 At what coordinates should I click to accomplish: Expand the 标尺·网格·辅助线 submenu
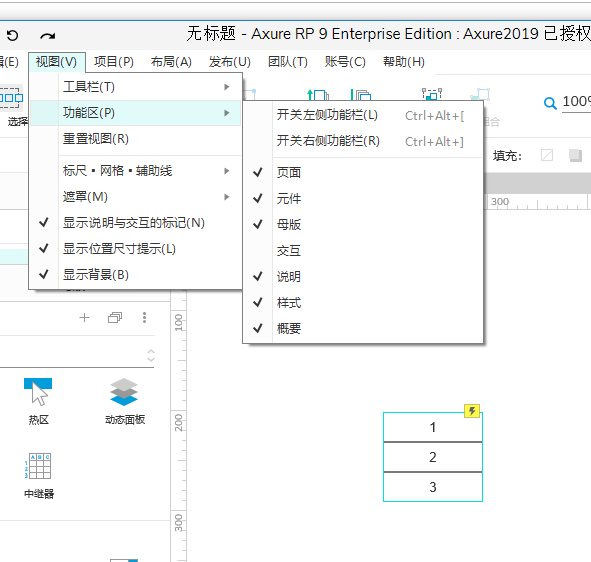135,171
